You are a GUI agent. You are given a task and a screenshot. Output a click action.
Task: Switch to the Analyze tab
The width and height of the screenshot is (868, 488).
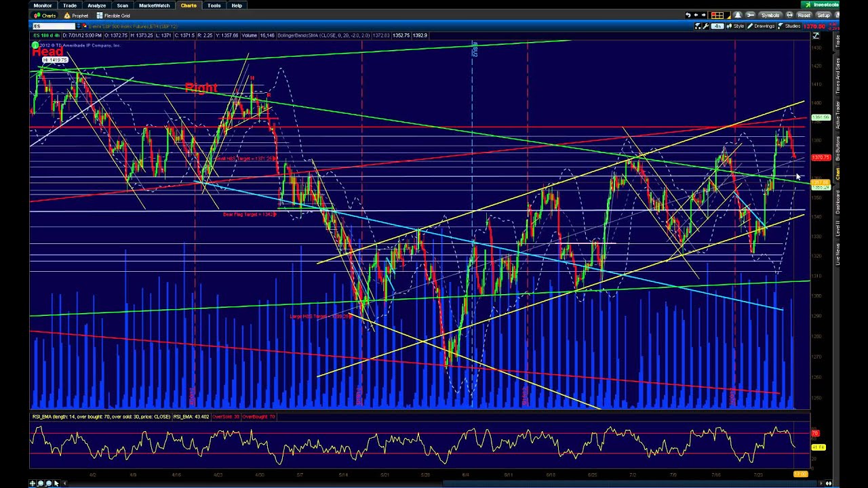[96, 5]
